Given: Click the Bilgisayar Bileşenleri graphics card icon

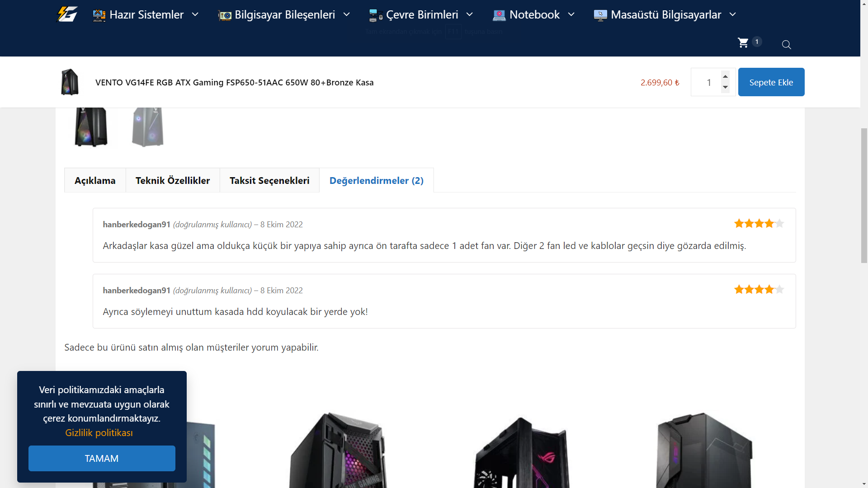Looking at the screenshot, I should 225,16.
